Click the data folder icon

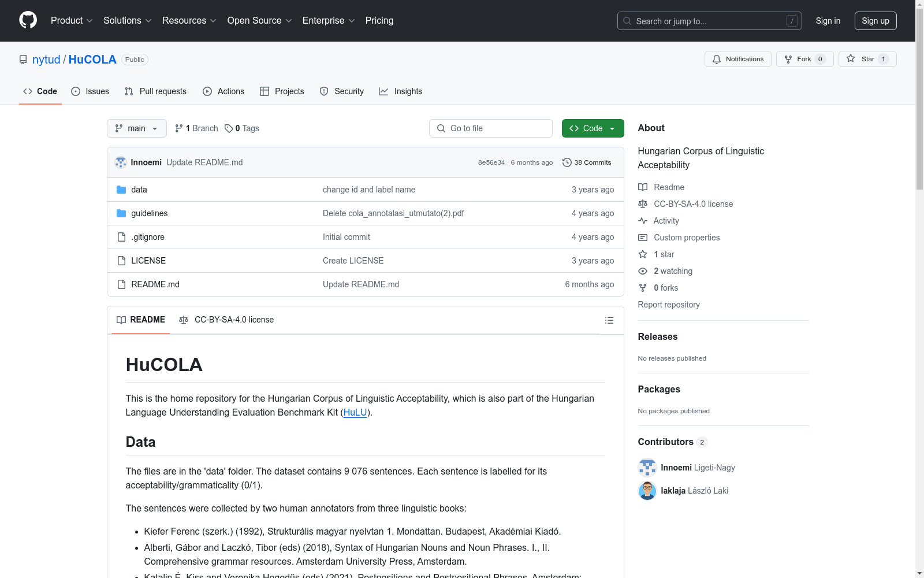pyautogui.click(x=121, y=190)
